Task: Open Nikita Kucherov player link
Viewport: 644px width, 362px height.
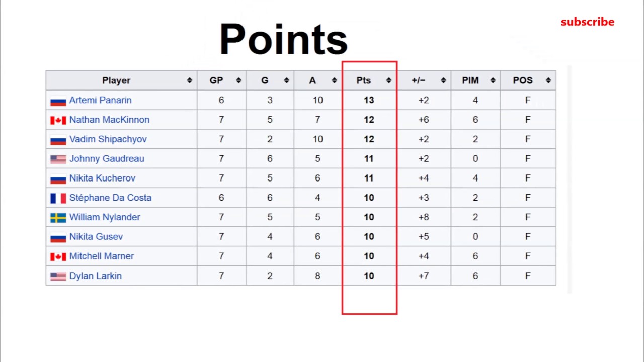Action: [102, 178]
